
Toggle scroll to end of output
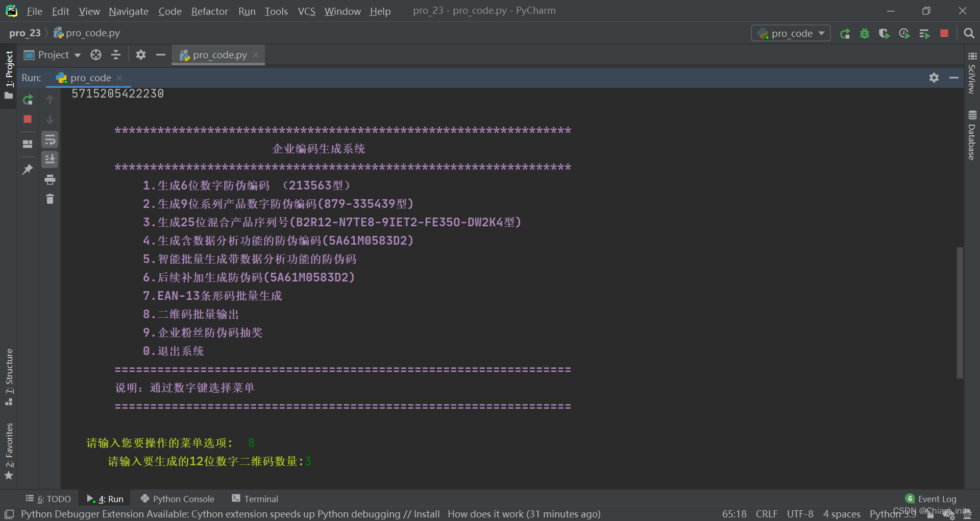pyautogui.click(x=50, y=159)
